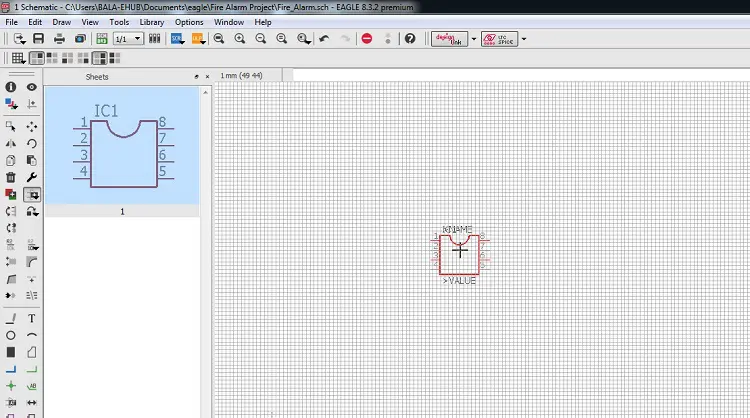Click the Print icon
The height and width of the screenshot is (418, 750).
click(x=59, y=39)
